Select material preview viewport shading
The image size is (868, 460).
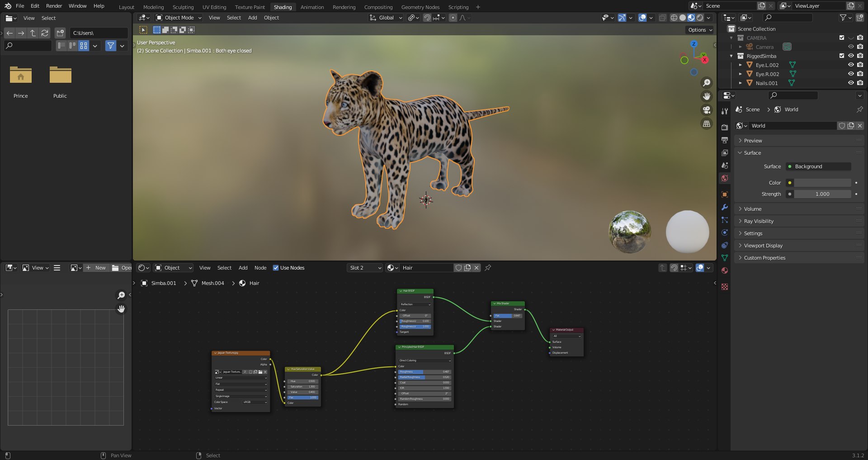point(691,18)
